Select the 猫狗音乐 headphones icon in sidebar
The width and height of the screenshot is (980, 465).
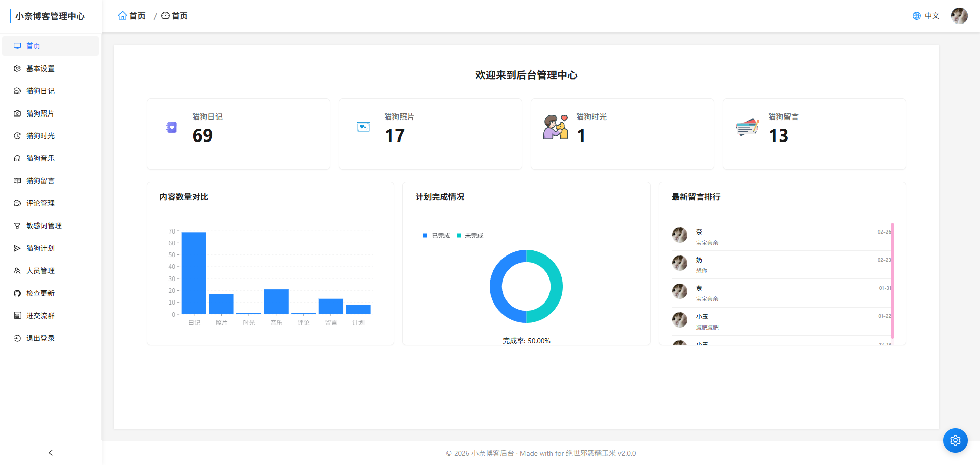point(17,158)
